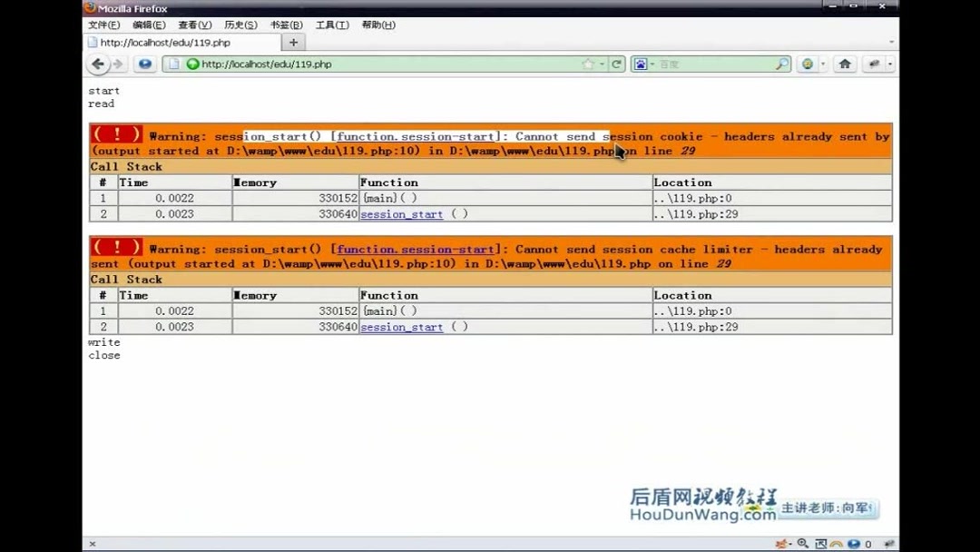Open the ColorZilla rainbow icon in status bar
Screen dimensions: 980x552
(837, 543)
